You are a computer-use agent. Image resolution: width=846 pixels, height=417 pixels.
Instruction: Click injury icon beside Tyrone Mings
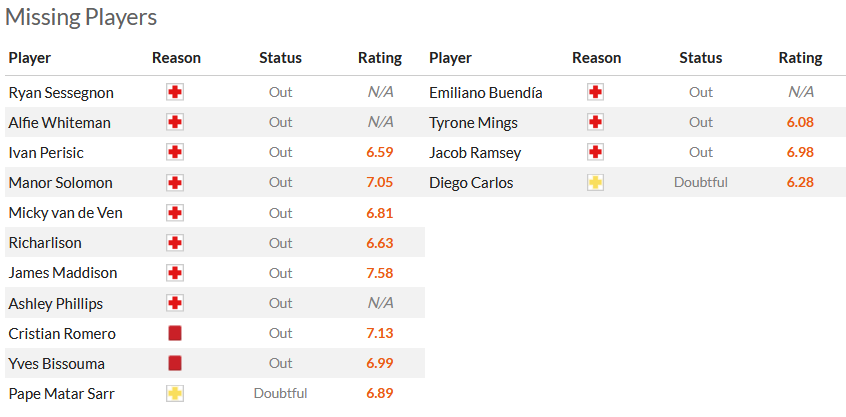(596, 122)
